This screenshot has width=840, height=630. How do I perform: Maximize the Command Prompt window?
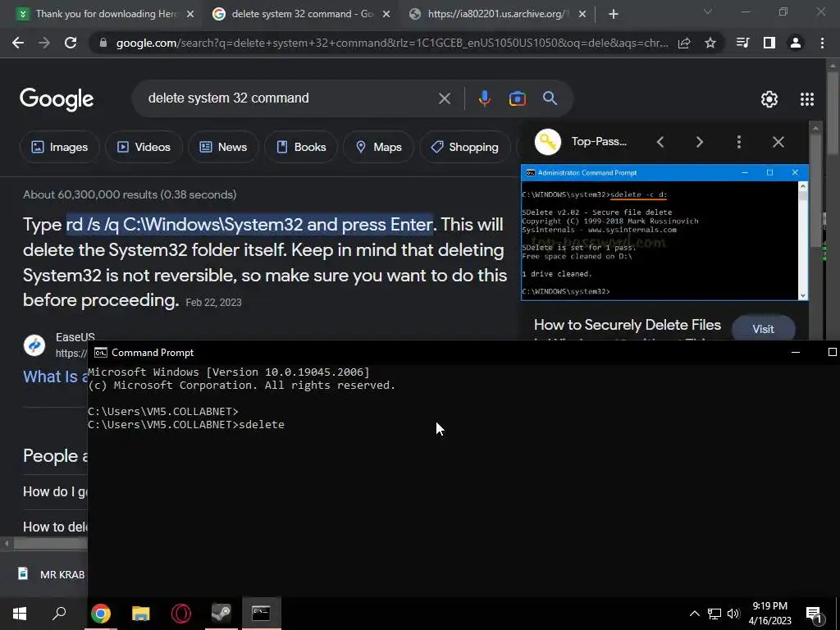coord(832,352)
